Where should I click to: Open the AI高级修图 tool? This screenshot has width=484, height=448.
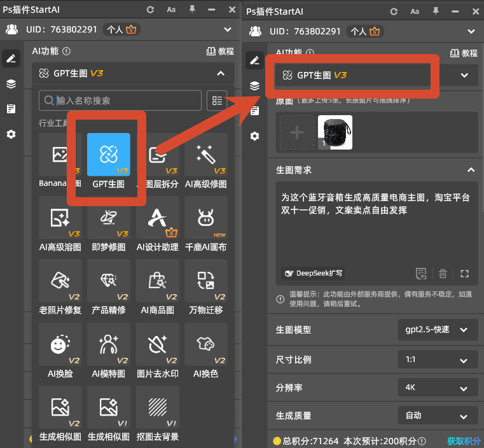[x=206, y=155]
